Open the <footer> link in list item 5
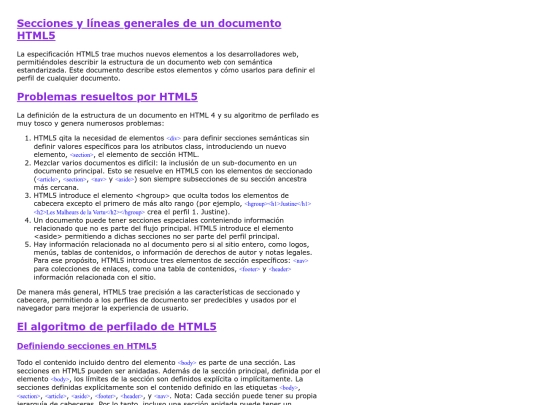 pyautogui.click(x=249, y=269)
